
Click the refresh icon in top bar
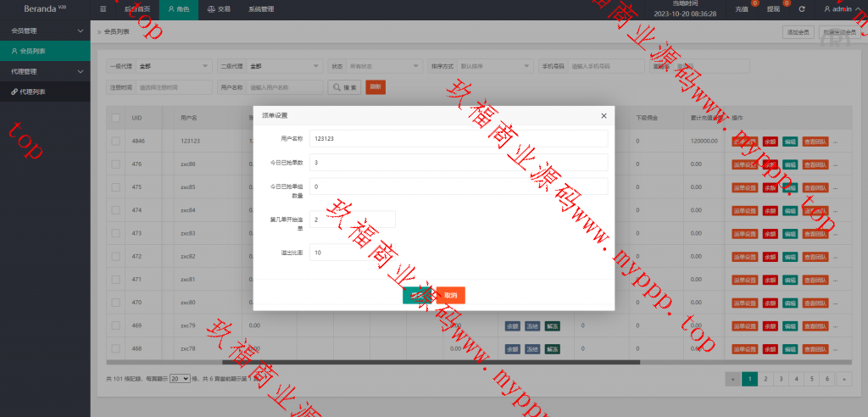[801, 9]
